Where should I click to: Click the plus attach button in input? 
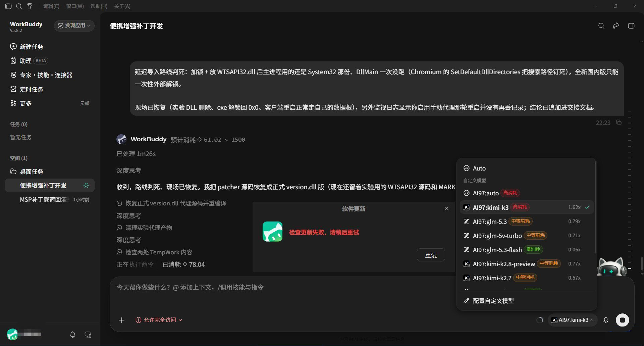(122, 320)
